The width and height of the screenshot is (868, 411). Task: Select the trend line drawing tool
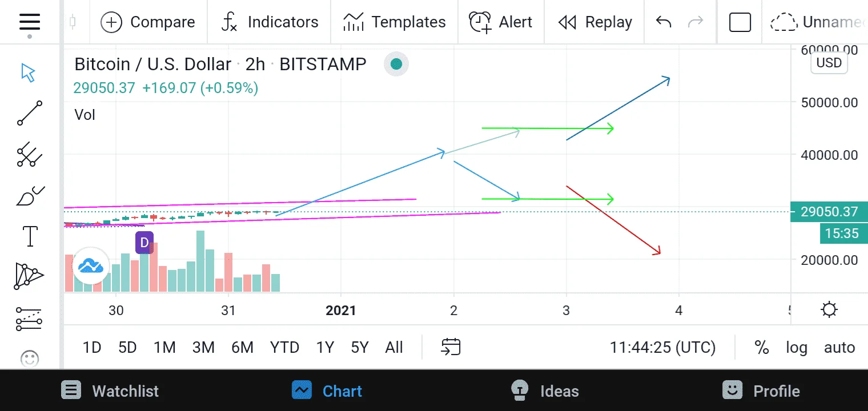coord(29,113)
